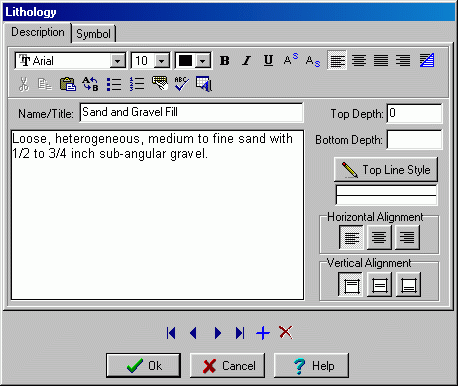Click the Bottom Depth field
The image size is (458, 386).
(x=414, y=140)
